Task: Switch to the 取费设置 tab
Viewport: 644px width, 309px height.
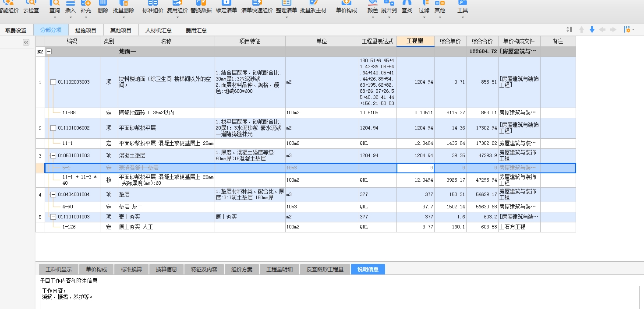Action: click(16, 30)
